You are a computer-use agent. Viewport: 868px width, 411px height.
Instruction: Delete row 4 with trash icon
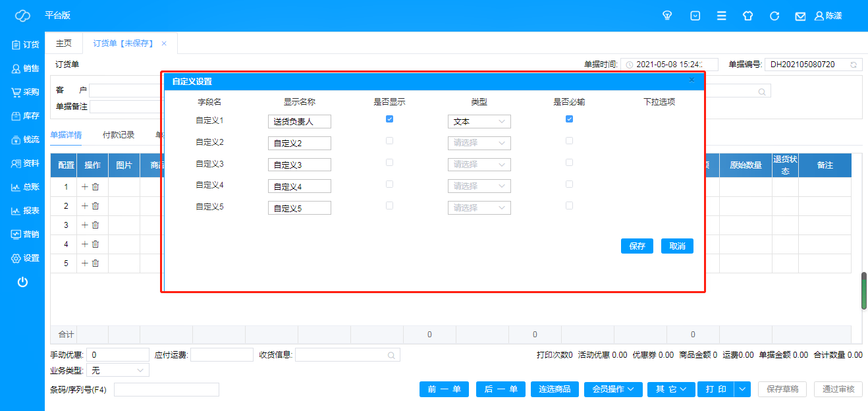[x=95, y=244]
